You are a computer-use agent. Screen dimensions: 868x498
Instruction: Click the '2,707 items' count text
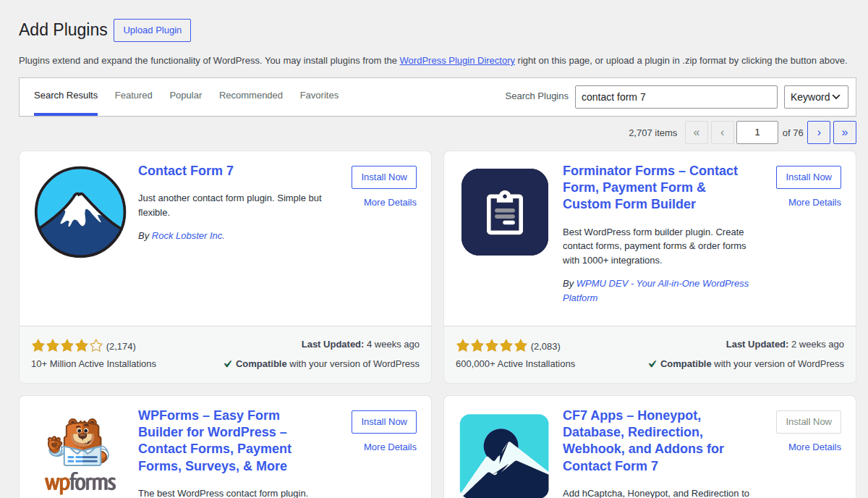(653, 133)
